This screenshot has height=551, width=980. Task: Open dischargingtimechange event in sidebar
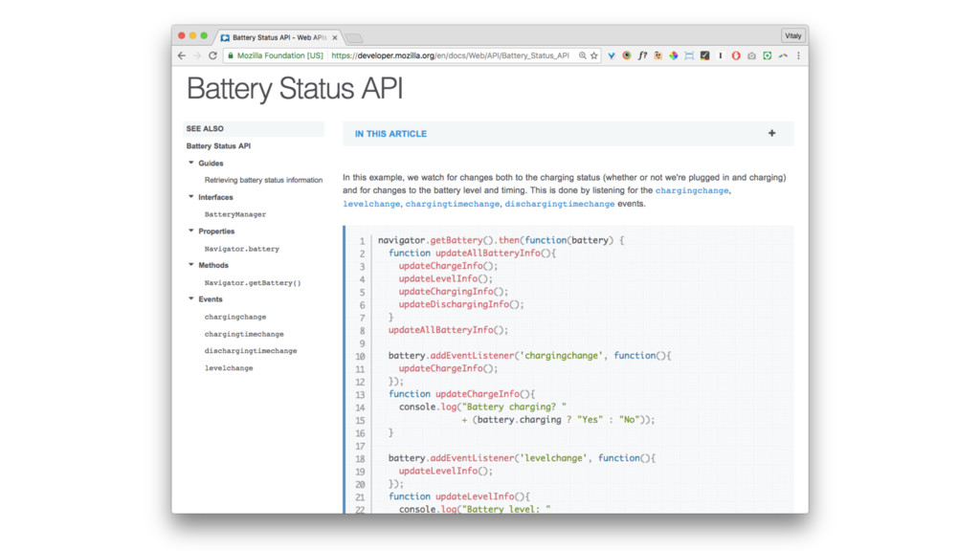pos(251,350)
